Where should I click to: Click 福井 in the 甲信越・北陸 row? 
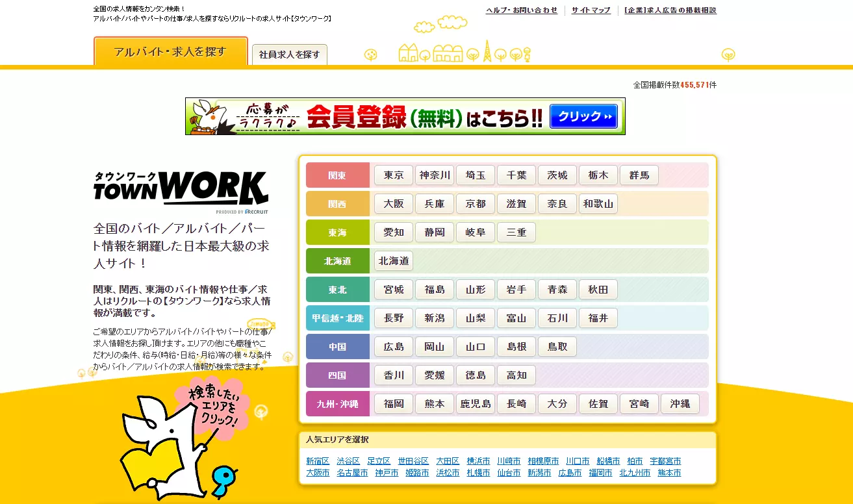click(x=598, y=318)
